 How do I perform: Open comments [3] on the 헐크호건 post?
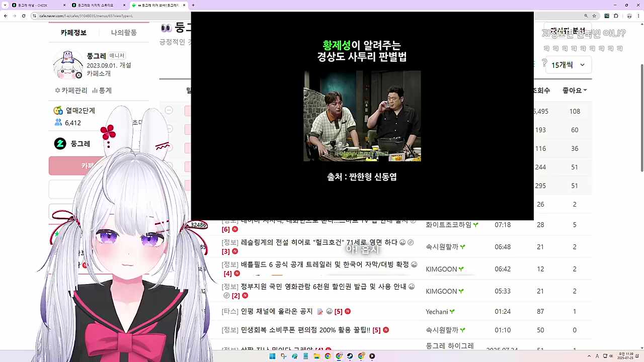(x=226, y=251)
